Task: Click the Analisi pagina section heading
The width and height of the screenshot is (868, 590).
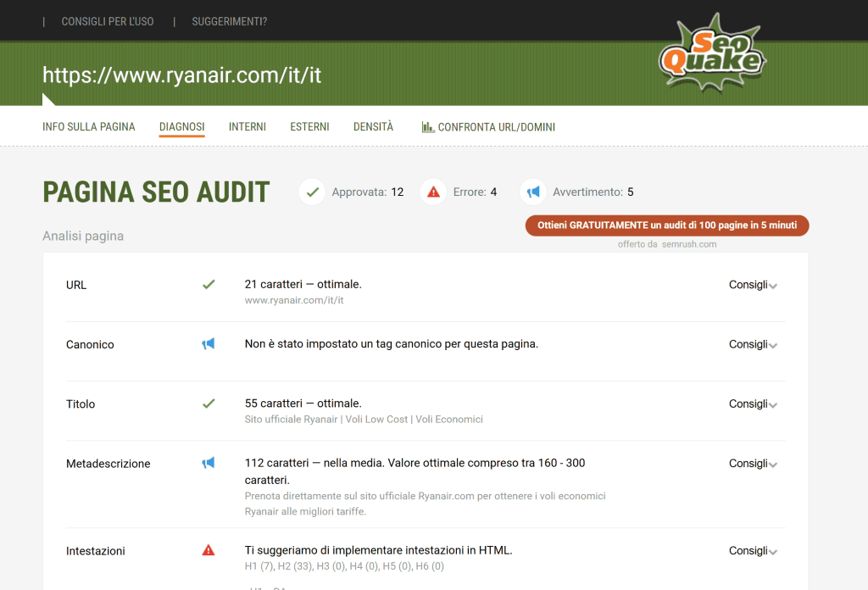Action: 83,236
